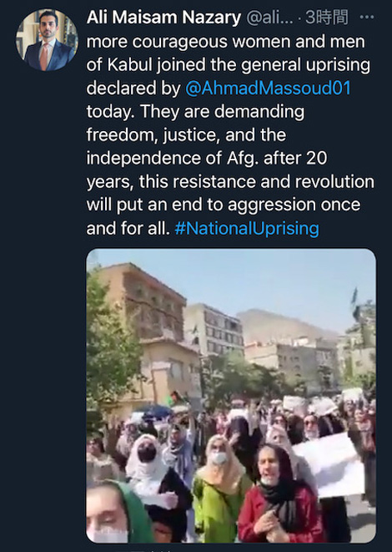Play the embedded Kabul protest video
The height and width of the screenshot is (552, 392).
pyautogui.click(x=231, y=396)
